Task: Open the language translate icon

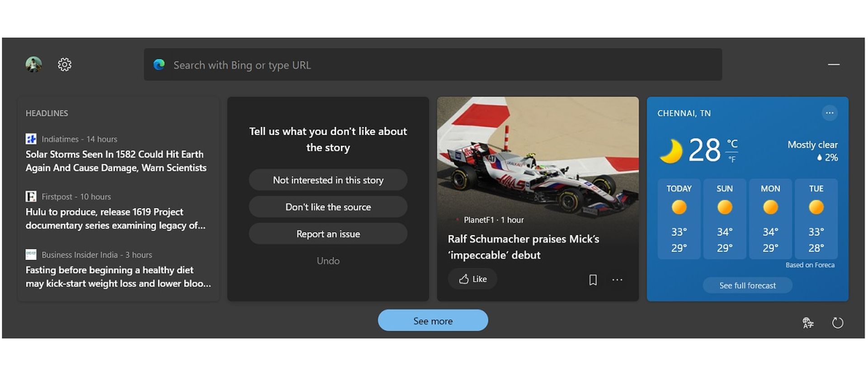Action: point(808,323)
